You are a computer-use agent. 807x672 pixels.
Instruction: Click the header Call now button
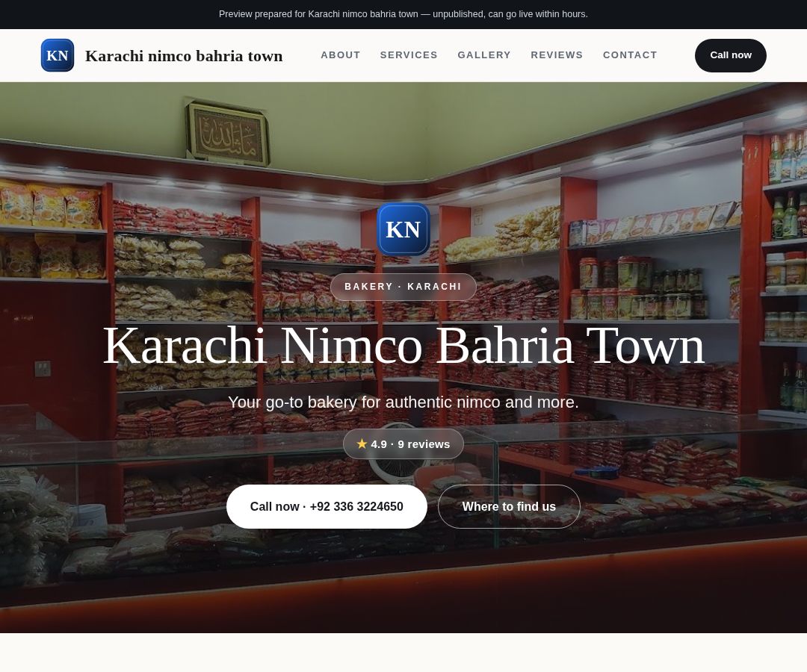pos(730,55)
